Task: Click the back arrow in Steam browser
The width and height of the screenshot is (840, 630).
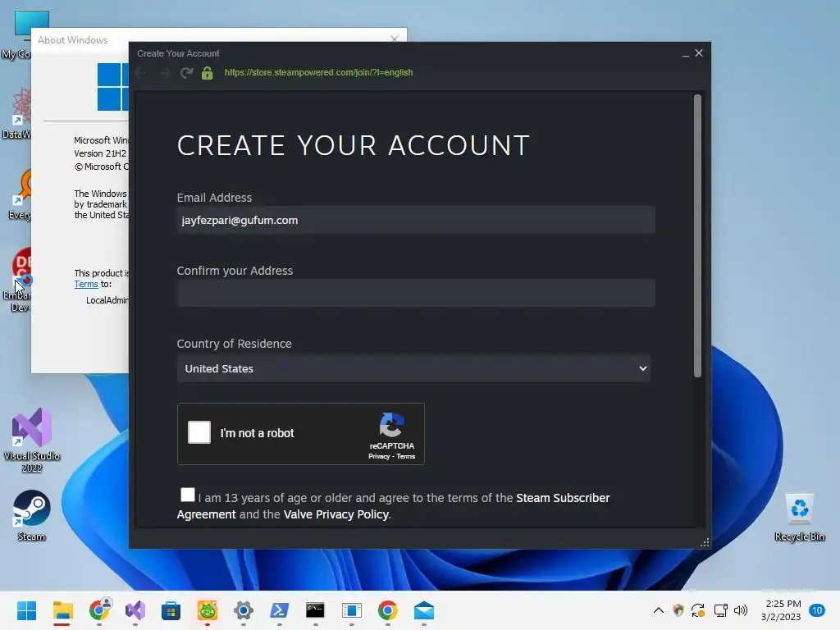Action: click(141, 72)
